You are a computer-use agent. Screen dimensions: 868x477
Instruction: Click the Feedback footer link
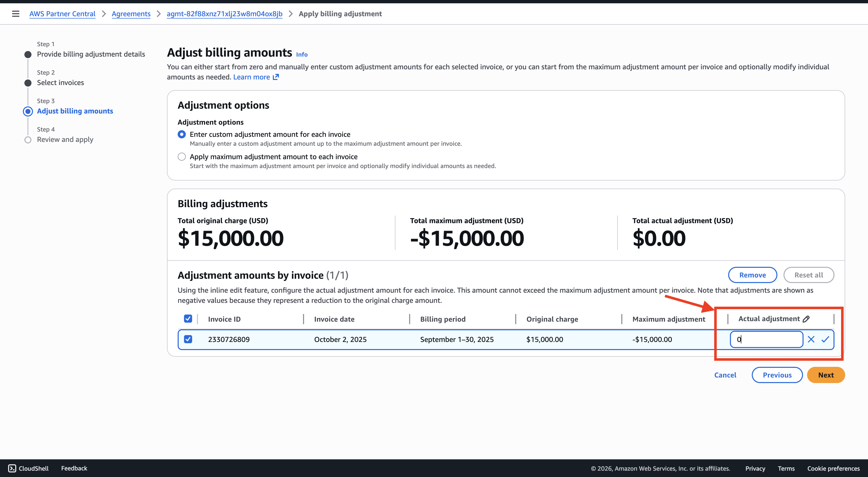[74, 468]
